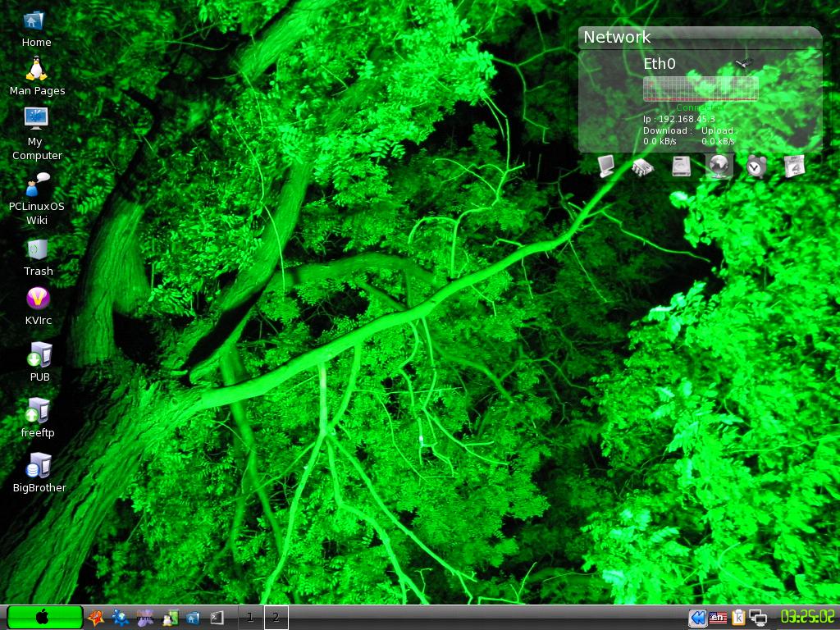
Task: Show disk info via hard drive widget icon
Action: [681, 166]
